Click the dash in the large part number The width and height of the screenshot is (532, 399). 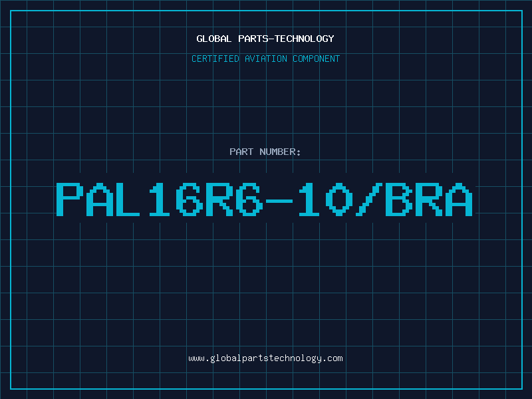click(279, 201)
